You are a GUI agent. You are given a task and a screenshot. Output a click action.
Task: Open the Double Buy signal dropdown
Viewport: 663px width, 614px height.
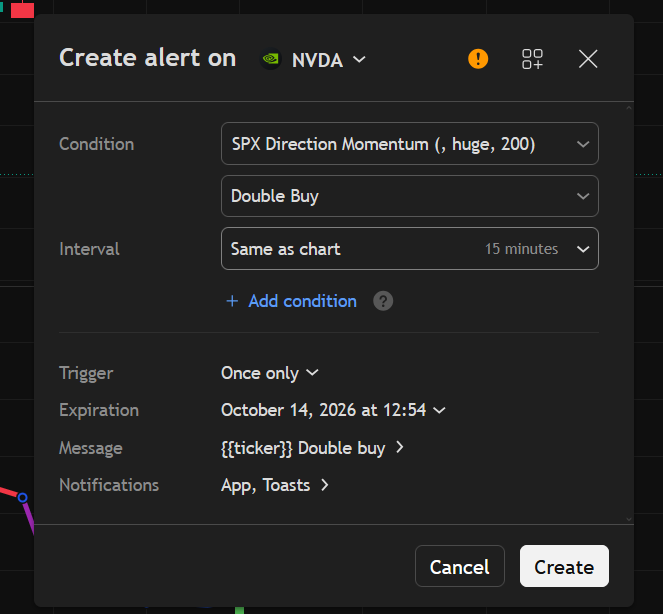[x=410, y=196]
